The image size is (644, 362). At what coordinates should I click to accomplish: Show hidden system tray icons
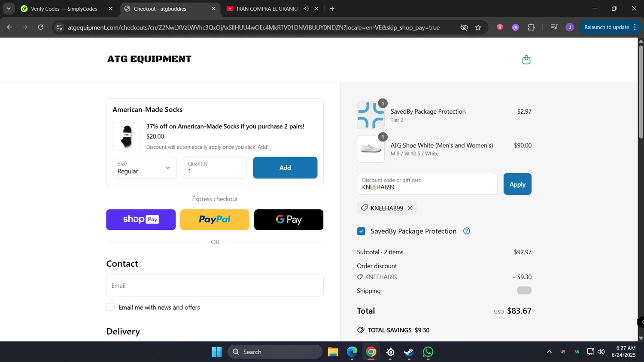pyautogui.click(x=549, y=352)
